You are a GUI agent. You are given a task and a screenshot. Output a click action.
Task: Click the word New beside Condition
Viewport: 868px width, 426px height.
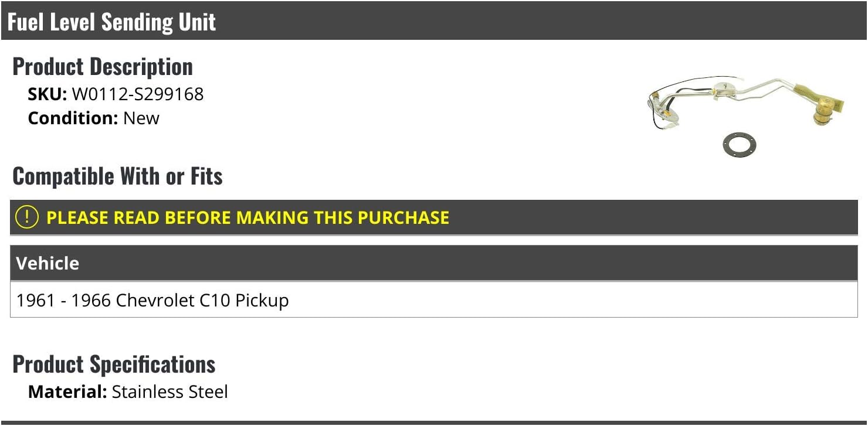[x=141, y=118]
